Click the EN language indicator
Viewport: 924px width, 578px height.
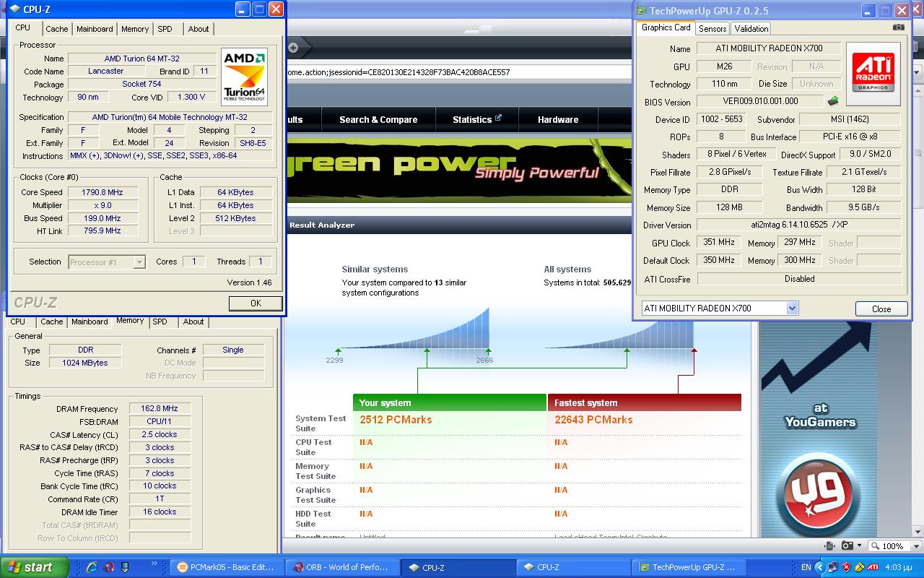(806, 567)
